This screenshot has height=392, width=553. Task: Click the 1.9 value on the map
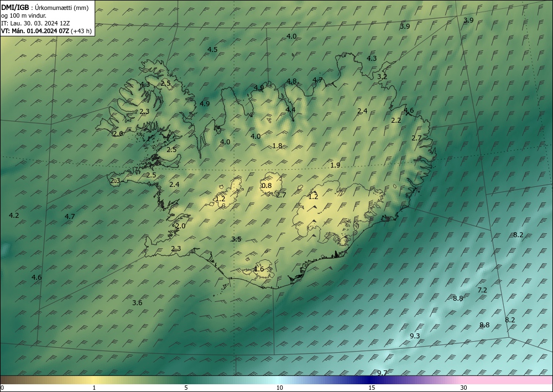pos(336,165)
